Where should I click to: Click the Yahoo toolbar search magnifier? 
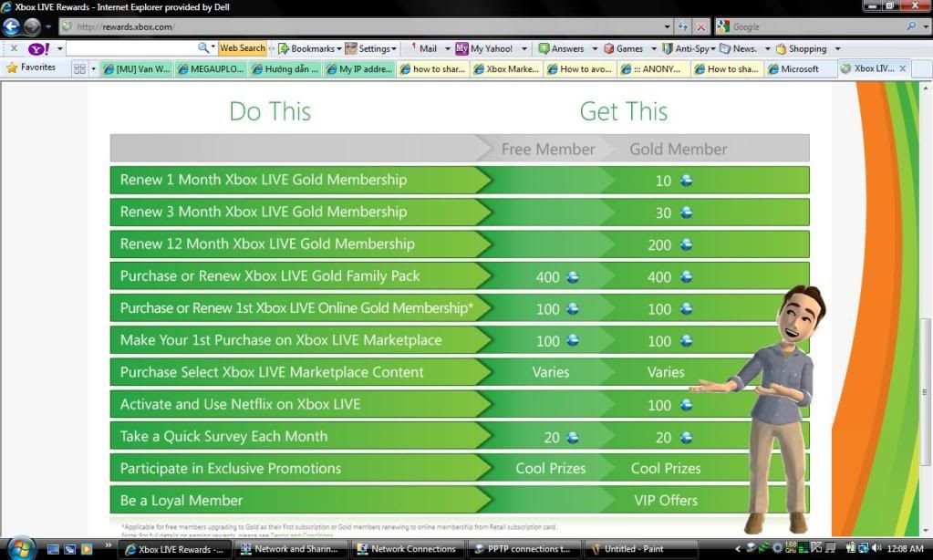pos(202,47)
